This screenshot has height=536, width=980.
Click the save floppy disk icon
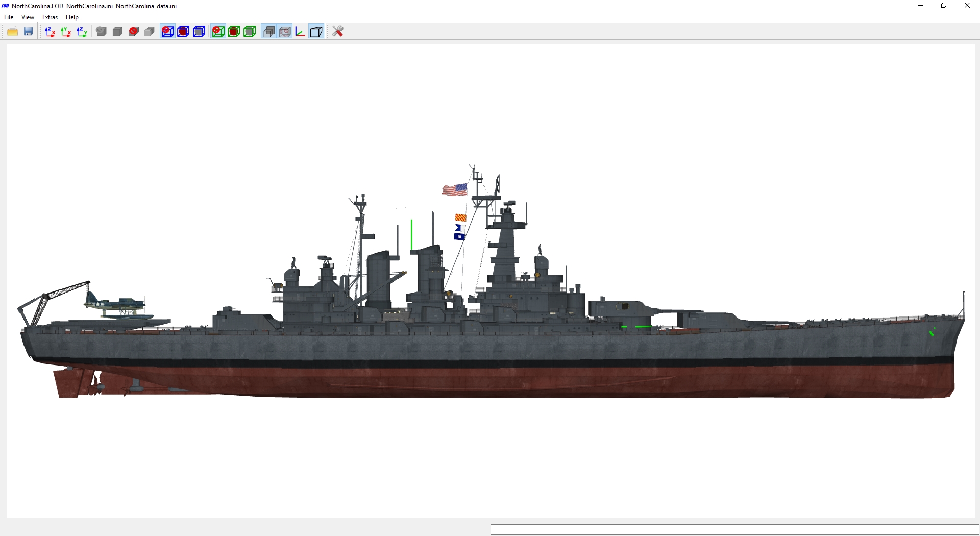coord(29,32)
